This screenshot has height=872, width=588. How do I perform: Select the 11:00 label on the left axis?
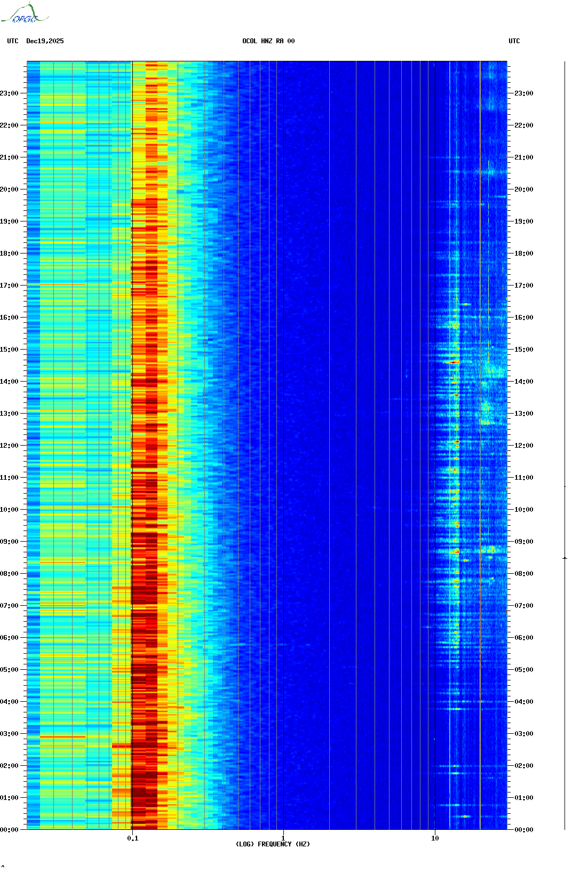coord(9,478)
